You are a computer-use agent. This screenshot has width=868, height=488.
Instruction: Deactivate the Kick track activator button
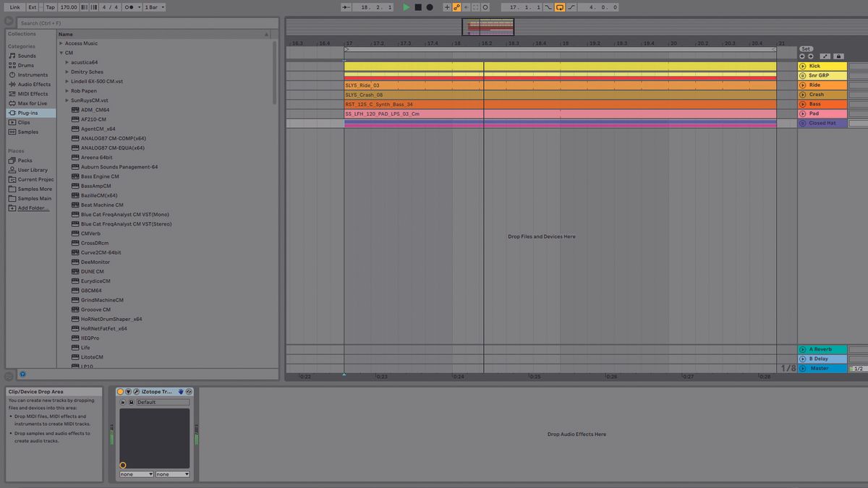point(801,65)
